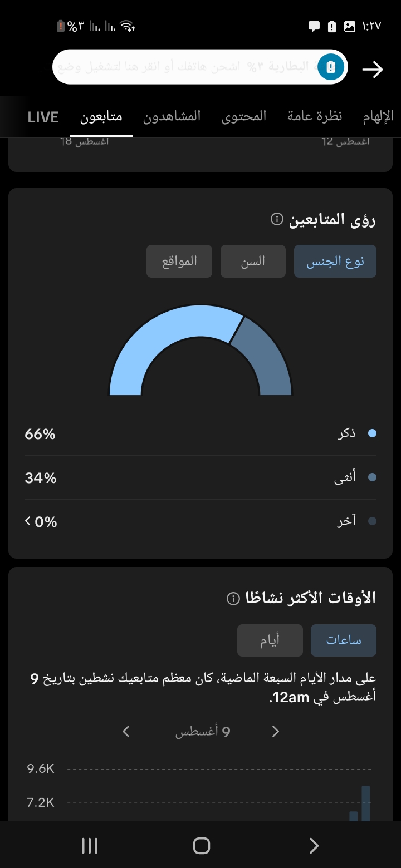Switch follower insights to المواقع

(x=179, y=262)
